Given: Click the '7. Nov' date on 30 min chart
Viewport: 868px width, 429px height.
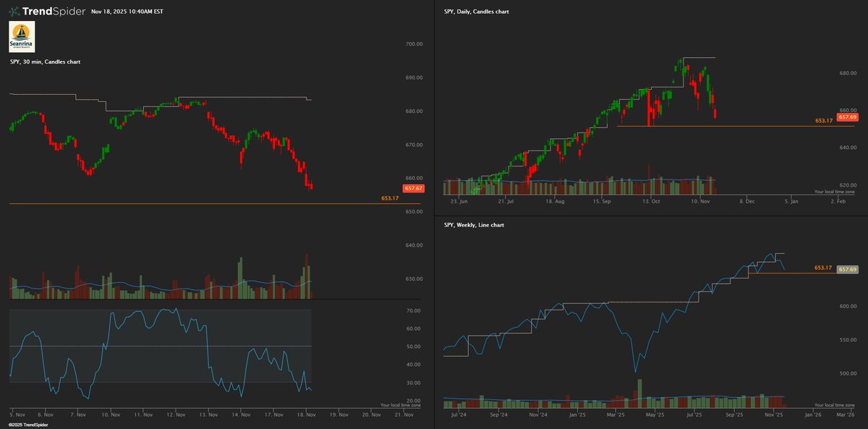Looking at the screenshot, I should (80, 415).
